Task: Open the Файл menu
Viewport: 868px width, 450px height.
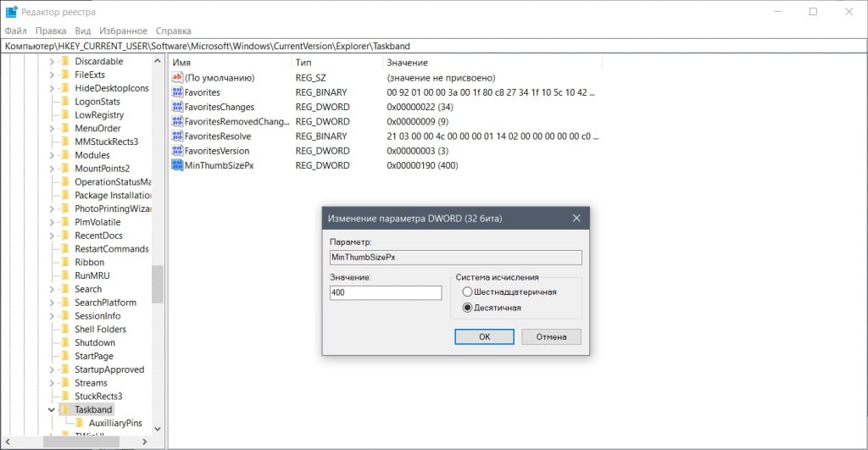Action: click(x=16, y=31)
